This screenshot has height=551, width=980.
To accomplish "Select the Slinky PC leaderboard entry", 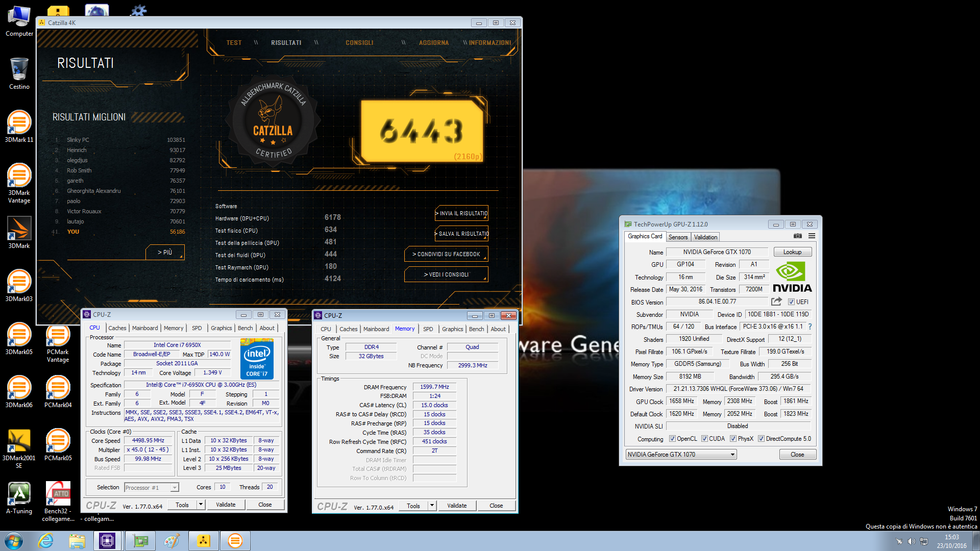I will click(x=120, y=140).
